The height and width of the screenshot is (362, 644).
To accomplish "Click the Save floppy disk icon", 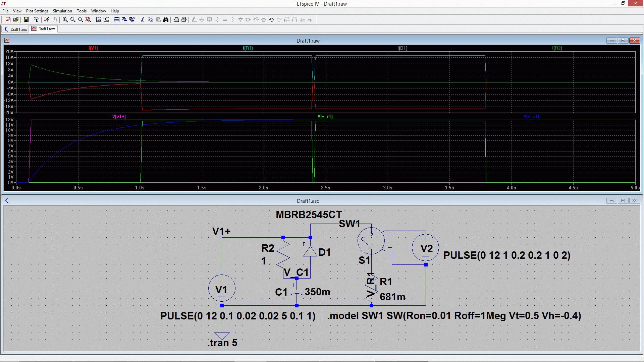I will pos(26,20).
